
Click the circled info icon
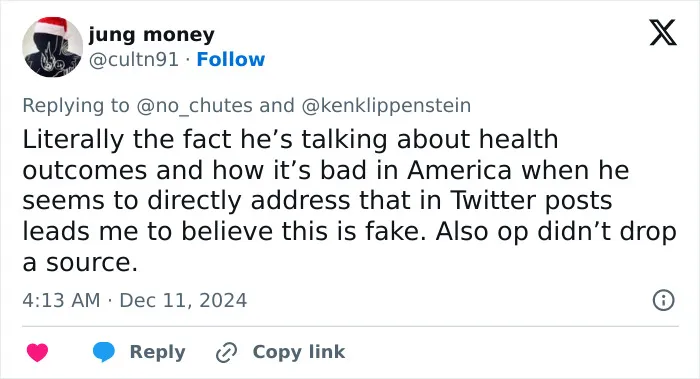pyautogui.click(x=663, y=300)
